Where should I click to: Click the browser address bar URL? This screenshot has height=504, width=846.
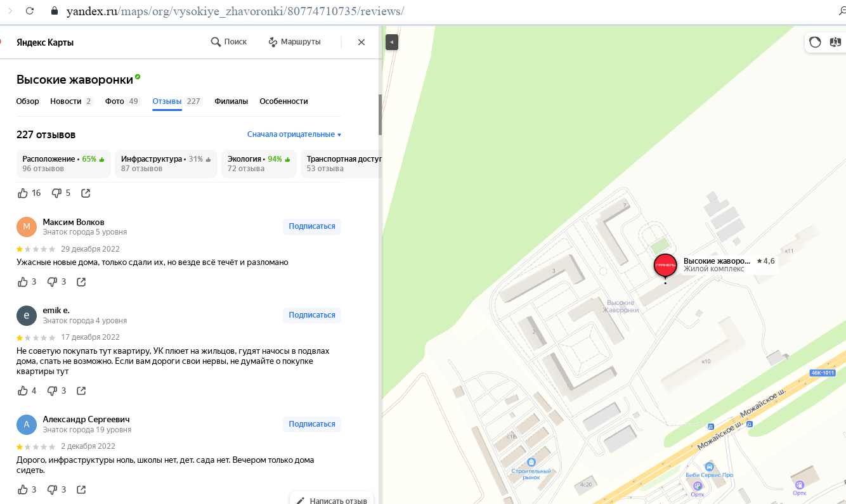click(235, 11)
